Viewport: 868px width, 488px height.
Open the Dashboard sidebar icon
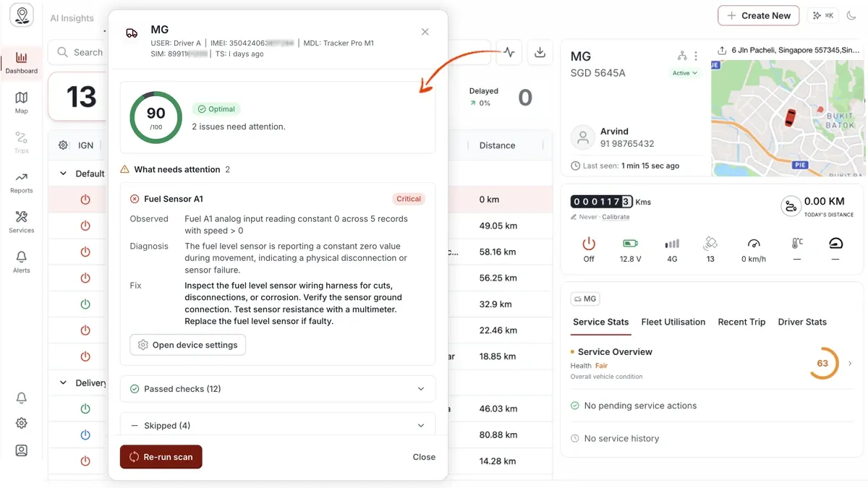click(x=22, y=62)
